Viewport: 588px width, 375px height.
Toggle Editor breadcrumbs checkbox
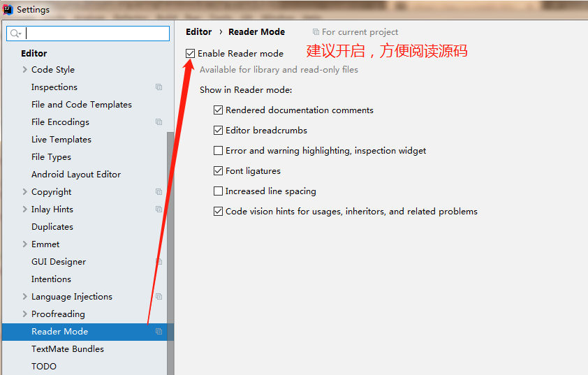219,130
